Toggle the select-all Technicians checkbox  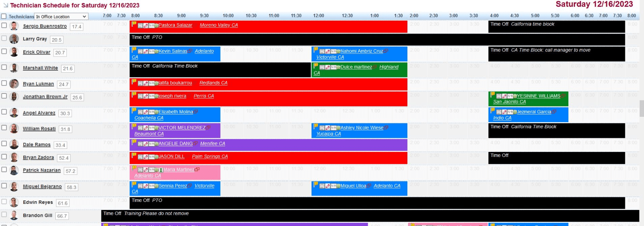[4, 16]
